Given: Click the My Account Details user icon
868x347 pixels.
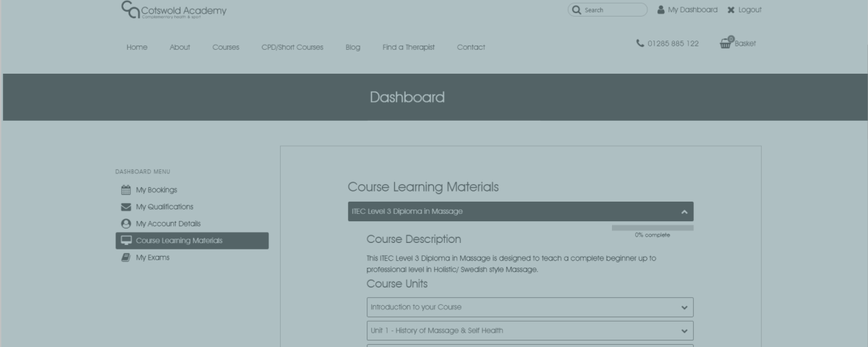Looking at the screenshot, I should coord(126,224).
